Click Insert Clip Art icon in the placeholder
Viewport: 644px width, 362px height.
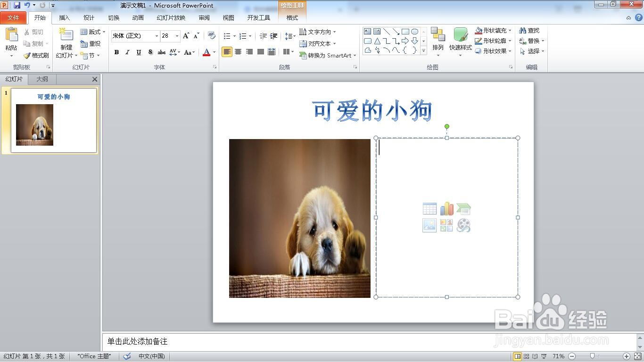tap(446, 225)
